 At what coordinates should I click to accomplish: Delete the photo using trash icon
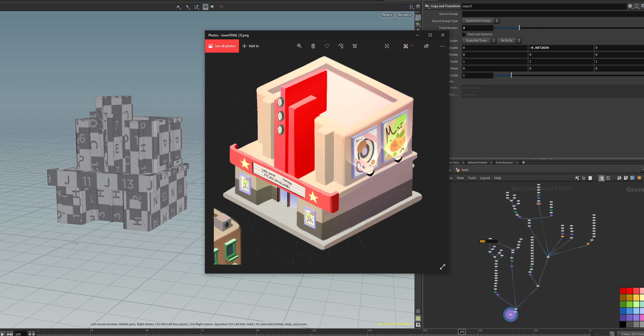point(313,46)
